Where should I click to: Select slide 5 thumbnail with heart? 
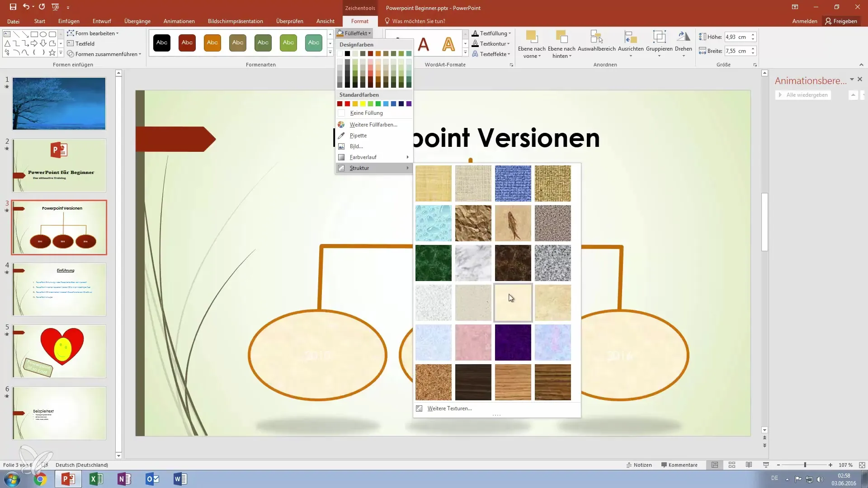pyautogui.click(x=59, y=351)
